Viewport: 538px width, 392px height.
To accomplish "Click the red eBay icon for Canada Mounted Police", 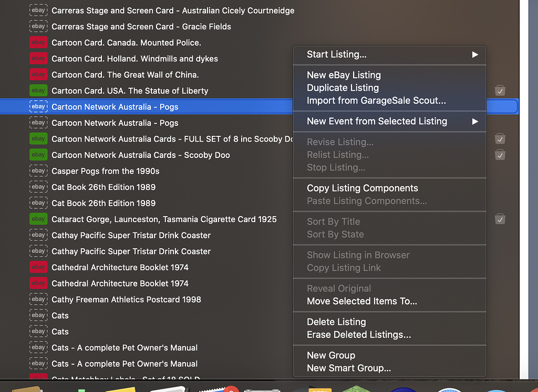I will [x=38, y=43].
